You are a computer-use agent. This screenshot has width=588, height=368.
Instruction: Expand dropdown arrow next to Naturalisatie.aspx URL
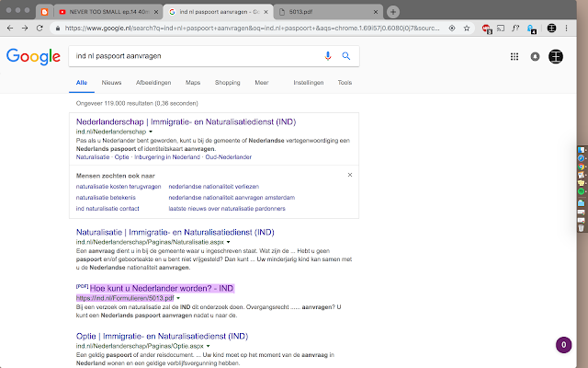[x=228, y=242]
